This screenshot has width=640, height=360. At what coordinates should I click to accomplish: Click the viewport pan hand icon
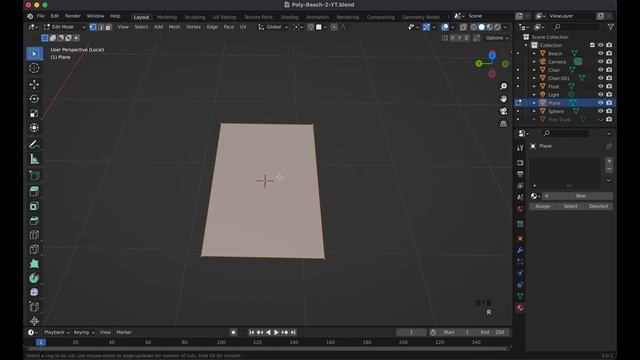point(504,99)
